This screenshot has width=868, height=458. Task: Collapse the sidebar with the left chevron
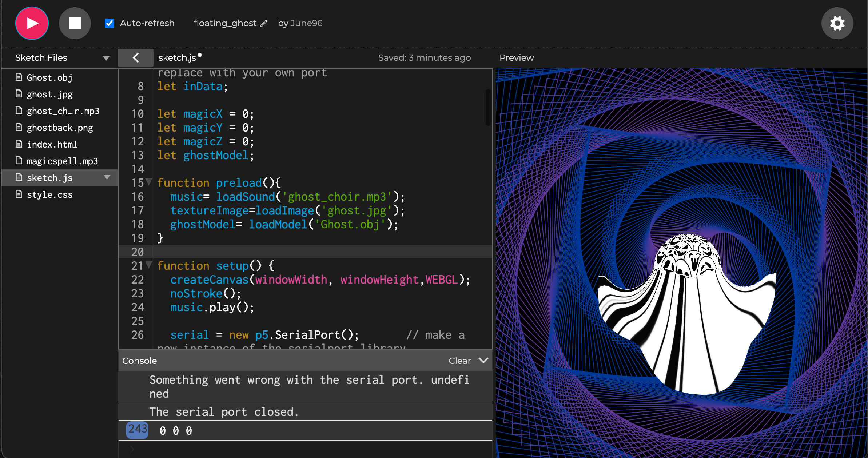136,57
